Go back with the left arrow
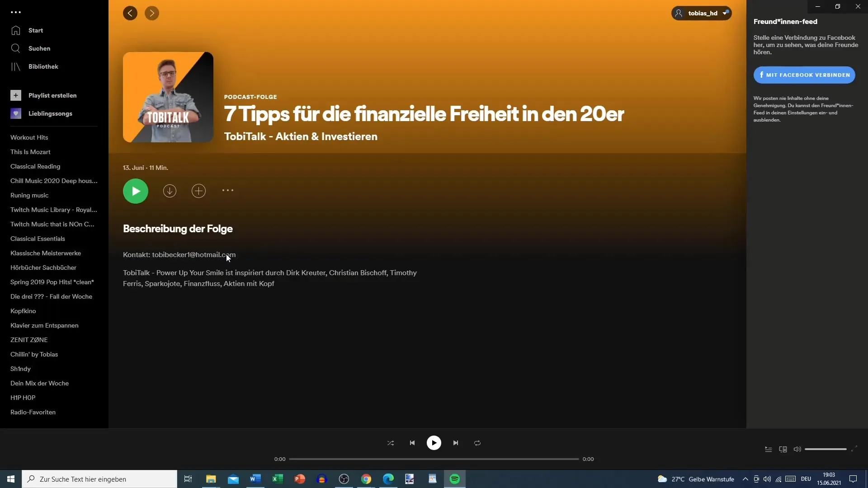868x488 pixels. pyautogui.click(x=130, y=13)
